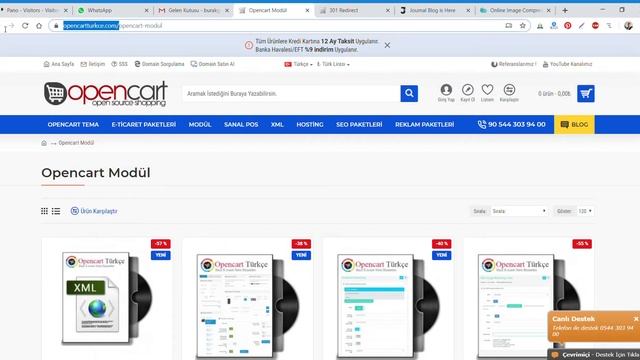
Task: Bookmark this page with the star icon
Action: (x=522, y=26)
